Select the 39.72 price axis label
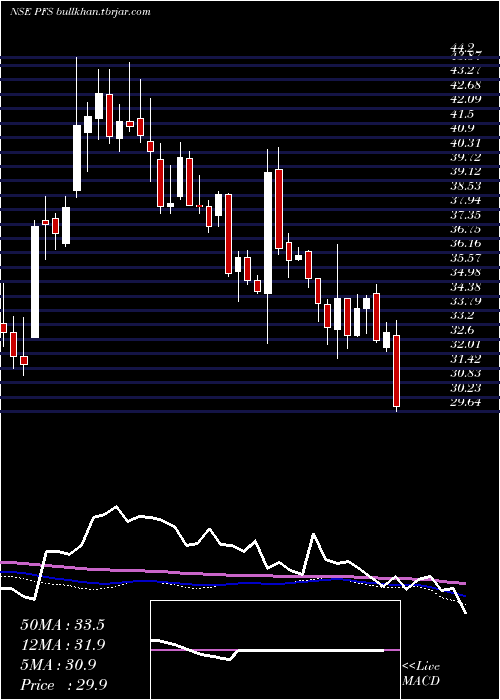Screen dimensions: 500x700 465,157
